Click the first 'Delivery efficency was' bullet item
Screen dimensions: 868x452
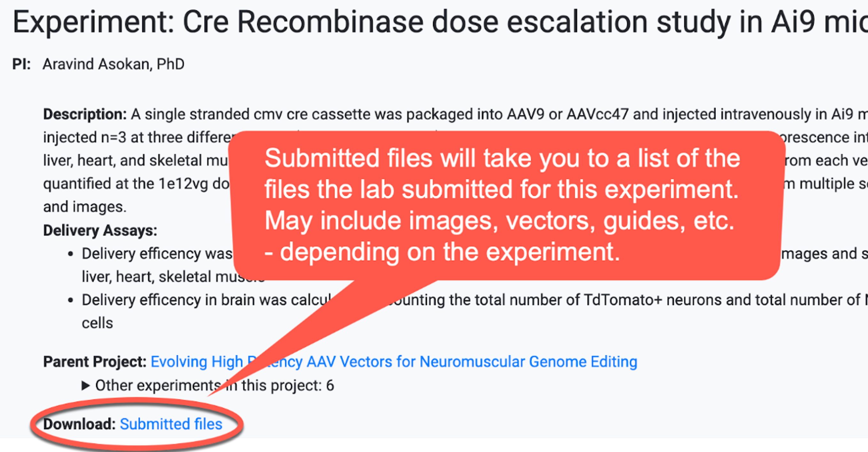(157, 254)
